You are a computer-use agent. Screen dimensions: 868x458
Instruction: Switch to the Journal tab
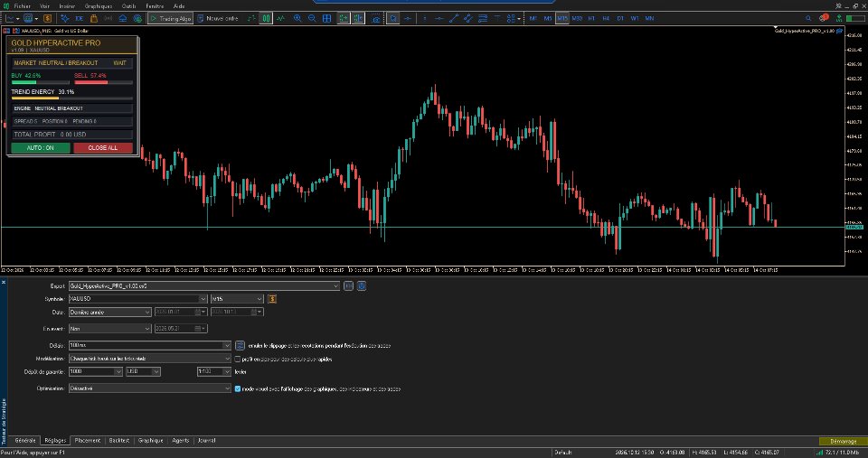tap(206, 440)
